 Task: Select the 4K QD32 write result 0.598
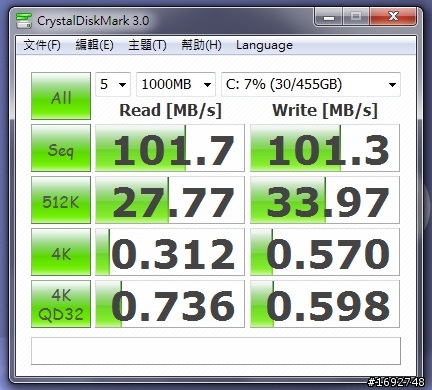[325, 304]
